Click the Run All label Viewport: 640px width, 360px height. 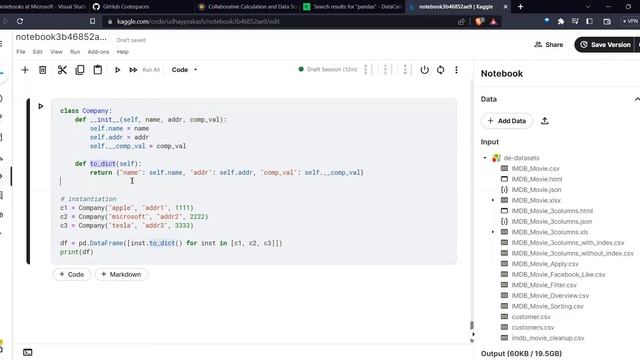coord(151,70)
